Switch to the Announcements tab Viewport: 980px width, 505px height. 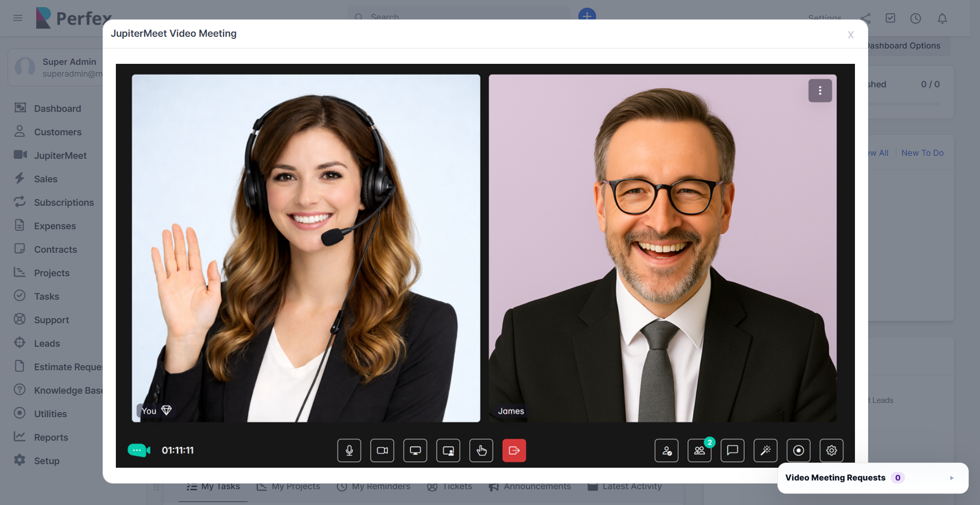coord(530,487)
